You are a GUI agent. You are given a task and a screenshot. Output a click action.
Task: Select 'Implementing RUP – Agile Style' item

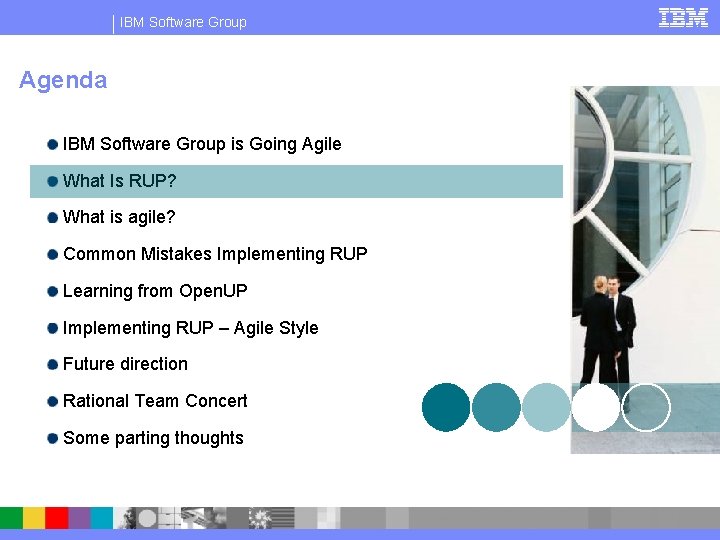coord(191,328)
